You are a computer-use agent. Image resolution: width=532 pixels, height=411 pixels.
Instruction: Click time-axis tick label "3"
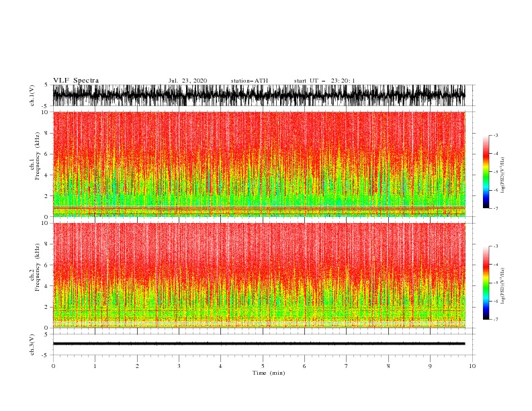179,366
